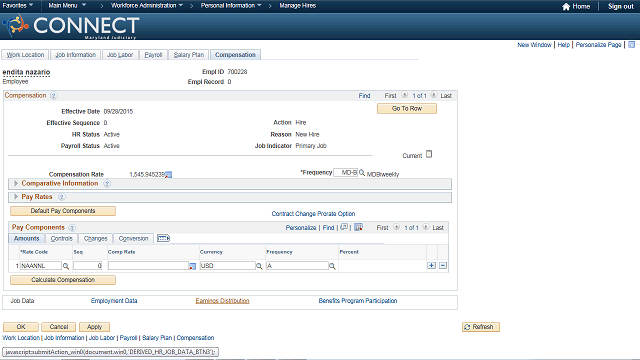This screenshot has height=360, width=640.
Task: Open Employment Data link
Action: pos(114,301)
